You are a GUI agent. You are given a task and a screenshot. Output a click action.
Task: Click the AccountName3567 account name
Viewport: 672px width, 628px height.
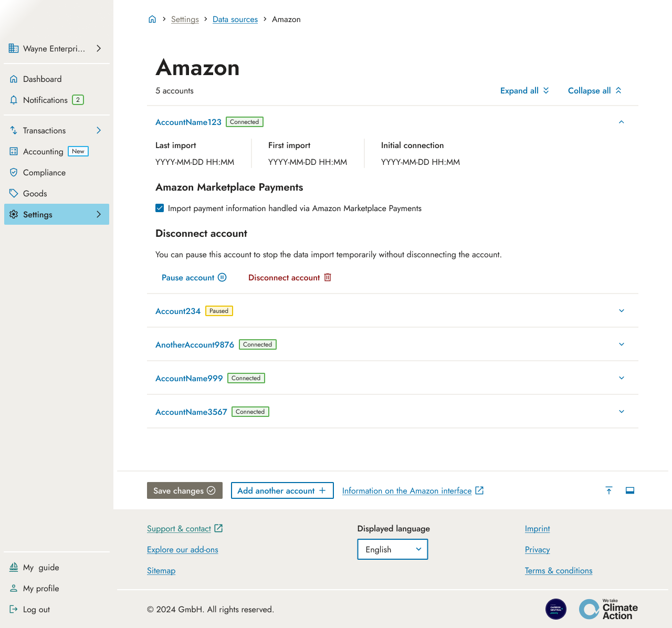click(x=191, y=412)
